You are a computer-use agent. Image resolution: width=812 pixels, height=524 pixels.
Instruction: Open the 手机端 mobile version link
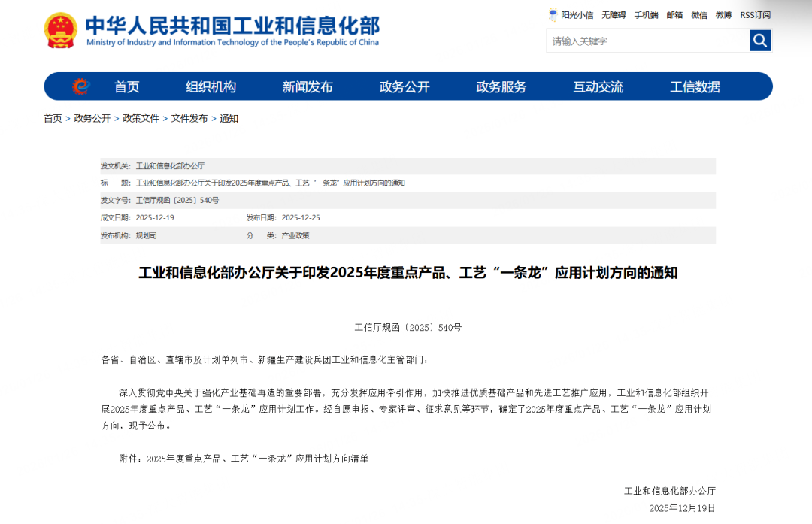coord(646,15)
